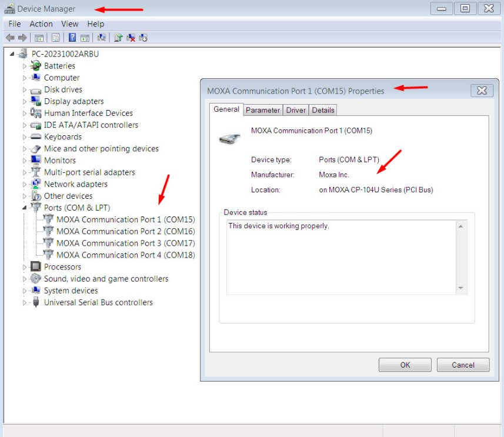The height and width of the screenshot is (437, 504).
Task: Click the Forward arrow toolbar icon
Action: click(22, 38)
